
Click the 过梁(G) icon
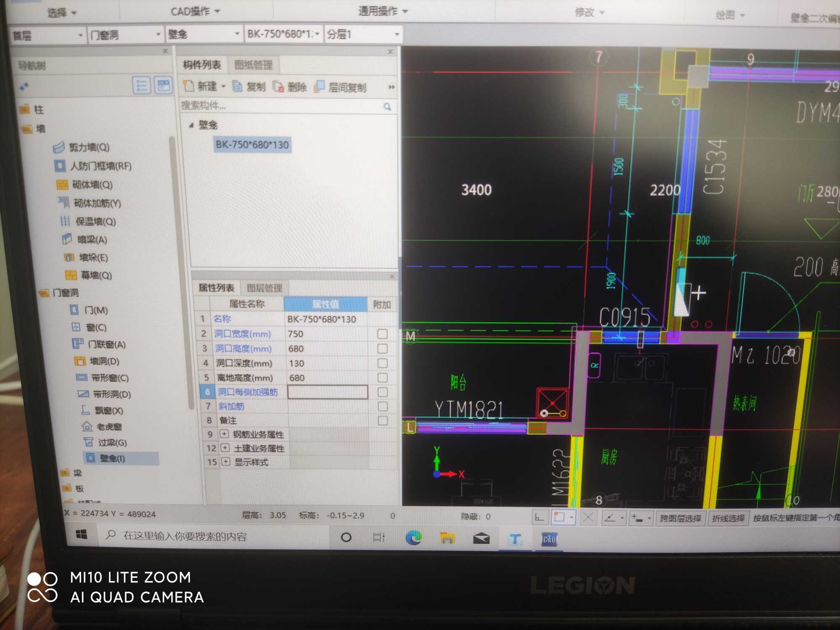click(89, 442)
